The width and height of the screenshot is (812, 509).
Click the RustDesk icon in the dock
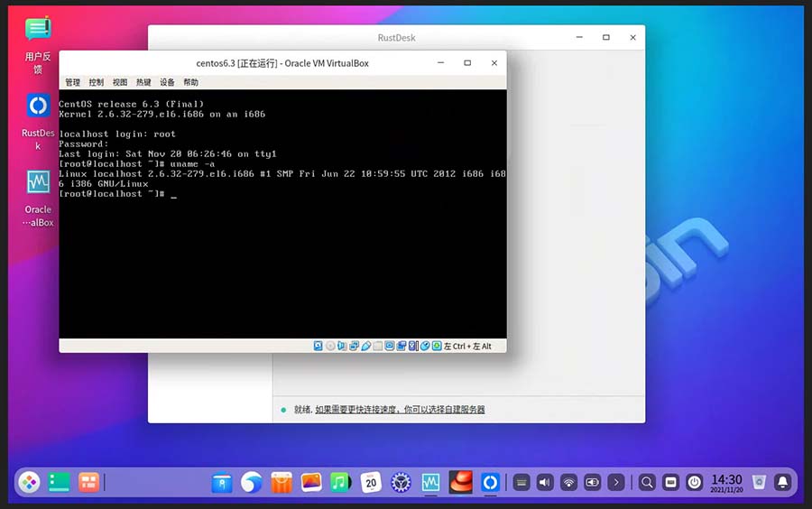(x=490, y=483)
